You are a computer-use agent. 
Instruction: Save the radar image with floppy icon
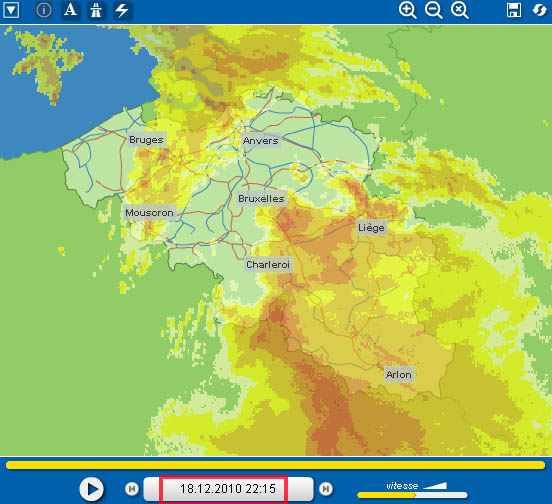pyautogui.click(x=514, y=10)
